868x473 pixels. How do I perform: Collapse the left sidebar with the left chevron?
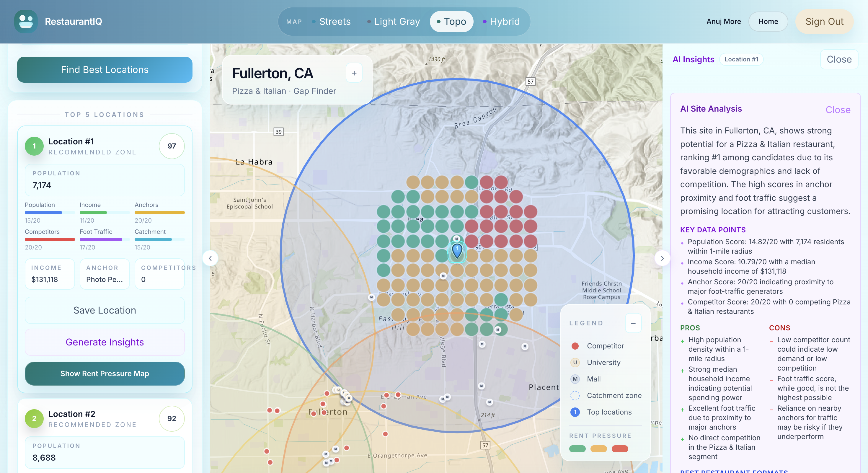[x=210, y=258]
